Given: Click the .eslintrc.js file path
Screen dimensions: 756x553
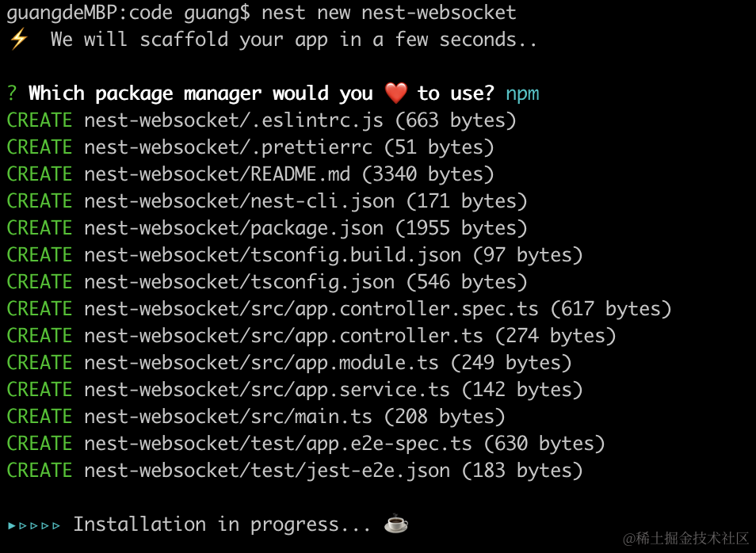Looking at the screenshot, I should (x=234, y=120).
